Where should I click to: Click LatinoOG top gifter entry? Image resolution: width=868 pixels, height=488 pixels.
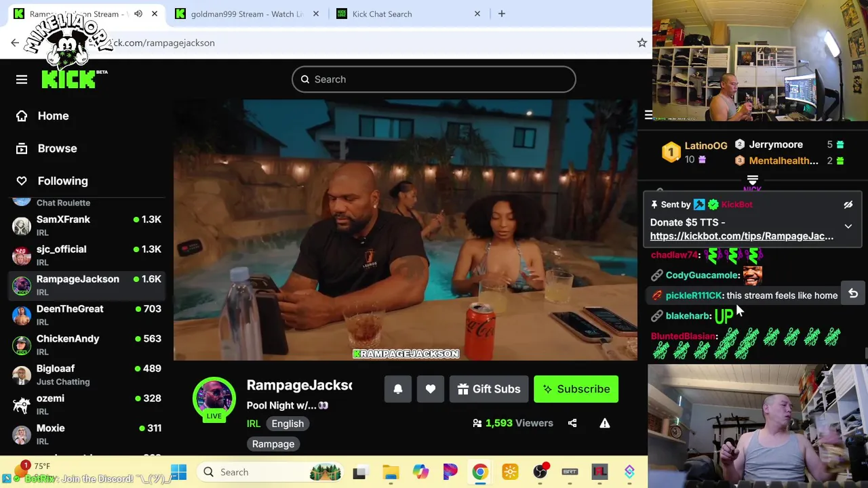(693, 152)
